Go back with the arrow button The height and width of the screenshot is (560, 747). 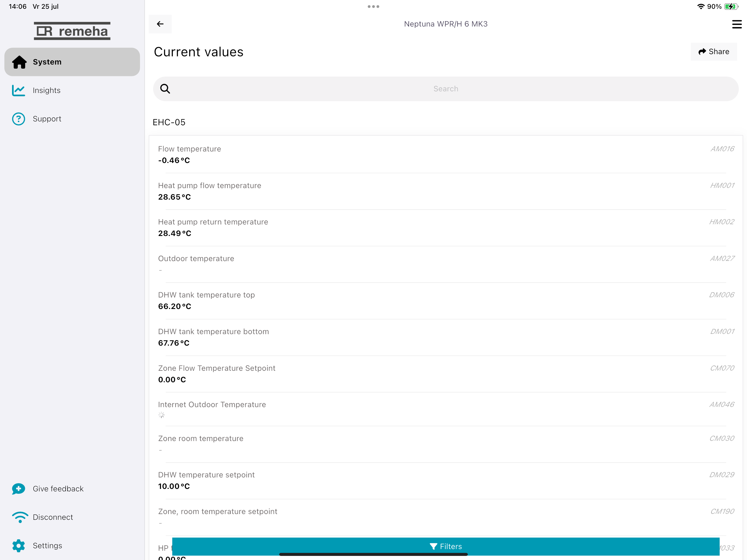(x=160, y=24)
